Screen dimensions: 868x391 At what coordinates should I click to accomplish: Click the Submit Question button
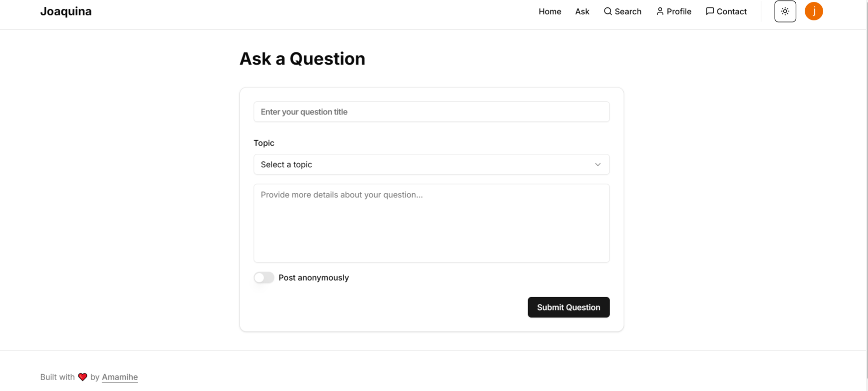pyautogui.click(x=568, y=307)
